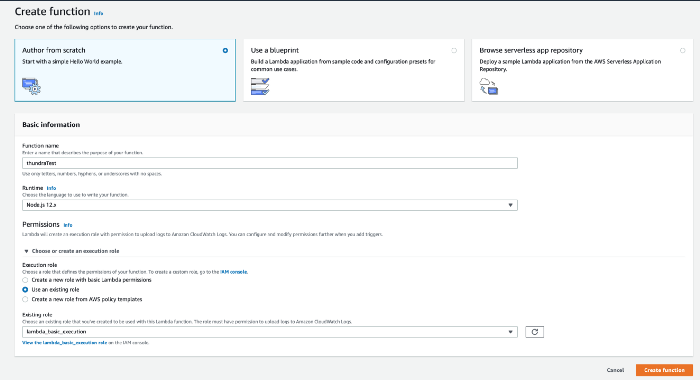Choose Create a new role with basic Lambda permissions
Image resolution: width=700 pixels, height=380 pixels.
click(x=25, y=280)
